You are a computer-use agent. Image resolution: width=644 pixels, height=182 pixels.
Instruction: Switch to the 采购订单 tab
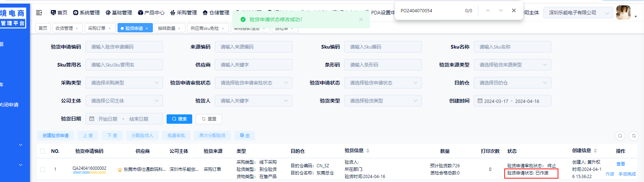pyautogui.click(x=97, y=28)
